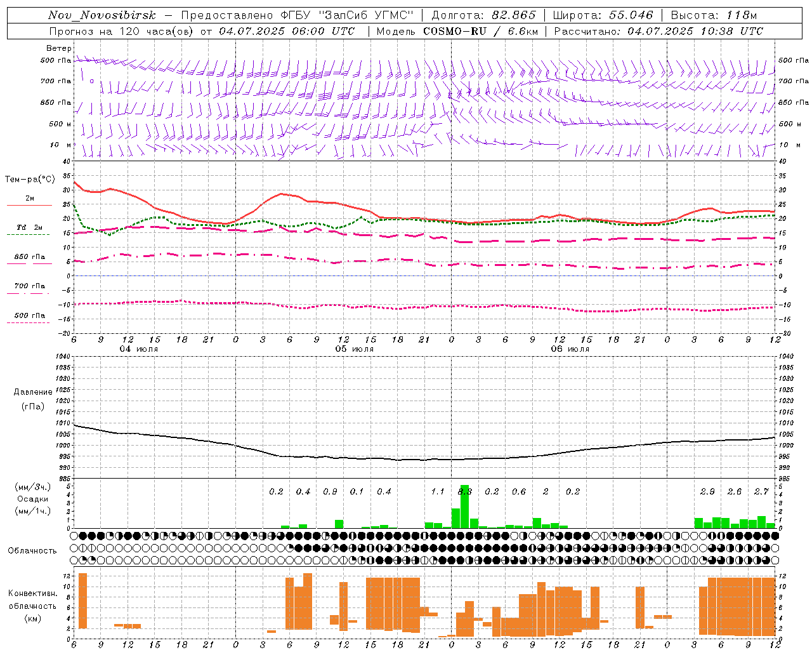The image size is (812, 650).
Task: Click the 'Долгота: 82.865' longitude value
Action: (x=483, y=15)
